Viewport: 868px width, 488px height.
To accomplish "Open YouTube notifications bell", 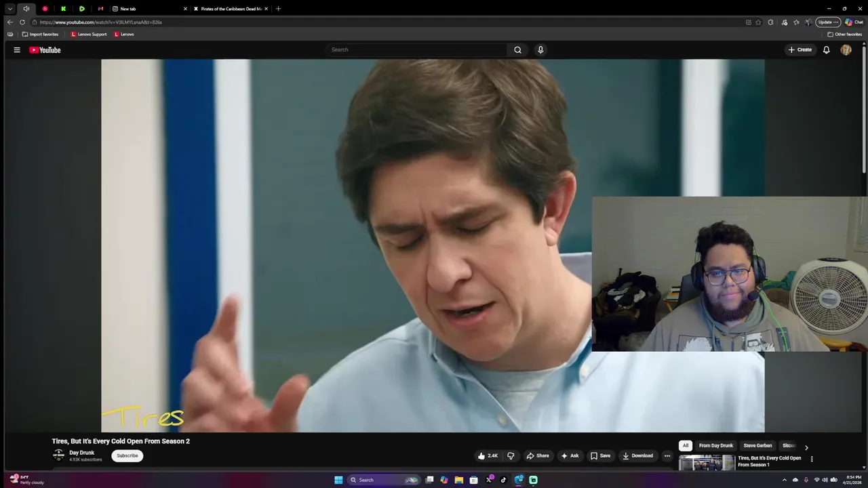I will [x=826, y=49].
